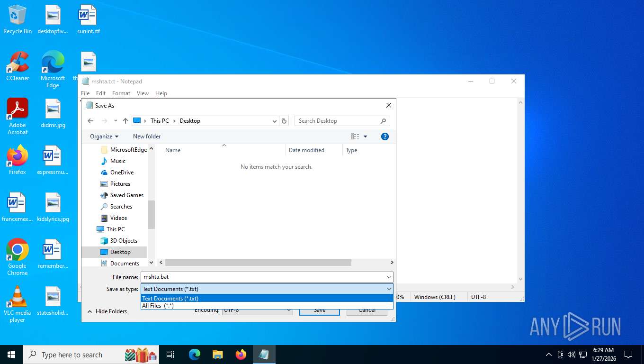Expand address bar previous locations dropdown
The height and width of the screenshot is (364, 644).
[274, 121]
